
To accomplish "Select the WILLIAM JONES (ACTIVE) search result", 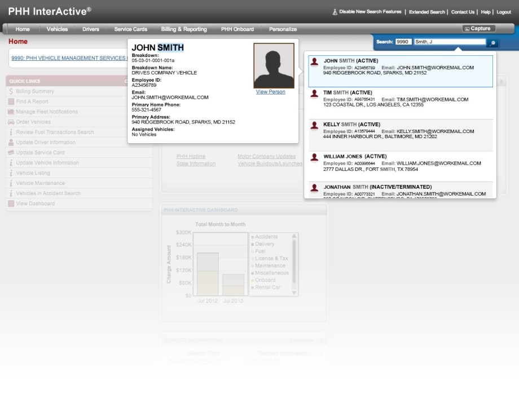I will [x=401, y=166].
